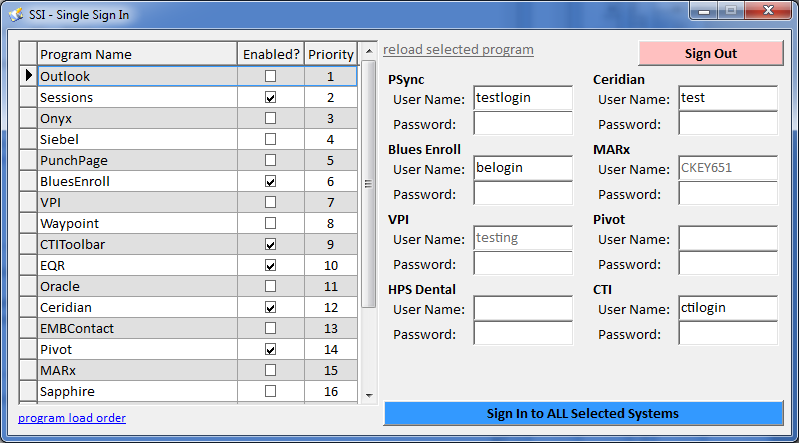Click the scroll up arrow of program list
Screen dimensions: 799x443
coord(369,51)
